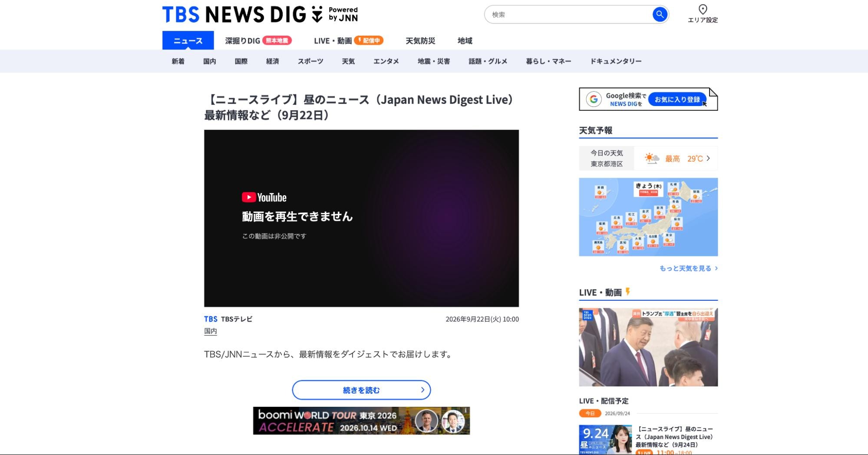Click the 今日 schedule badge

(590, 413)
